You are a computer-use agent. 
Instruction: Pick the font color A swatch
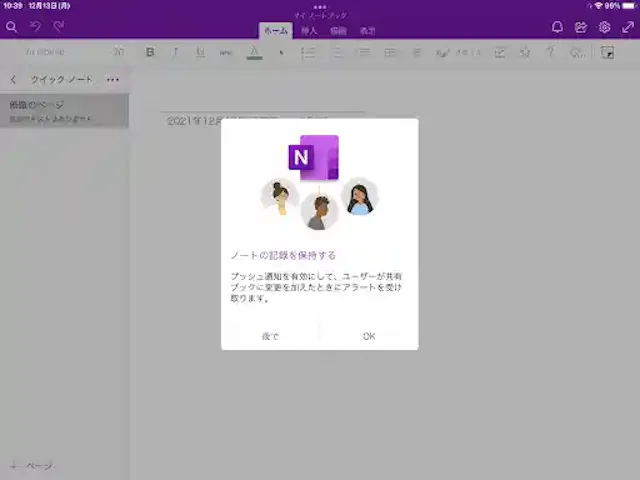(254, 52)
